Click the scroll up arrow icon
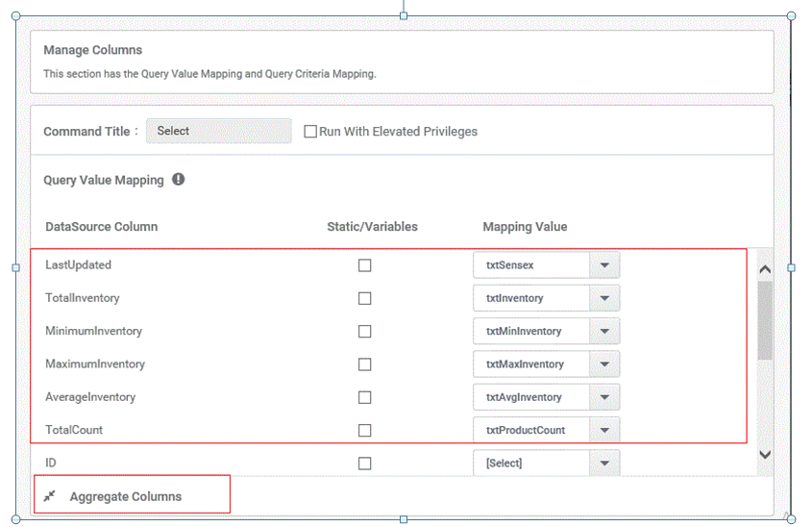The width and height of the screenshot is (812, 527). (765, 269)
